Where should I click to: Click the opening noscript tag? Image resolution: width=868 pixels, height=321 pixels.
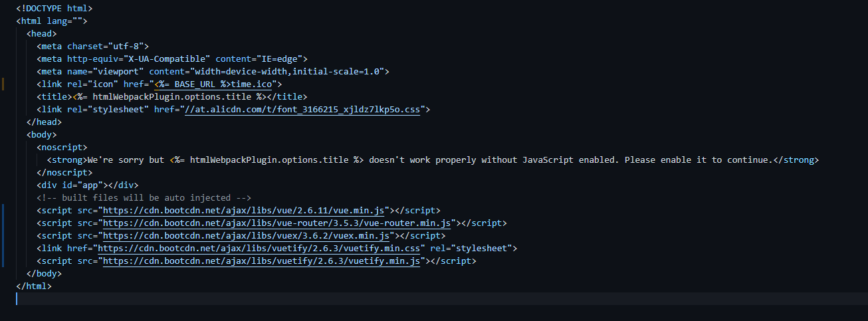click(62, 148)
